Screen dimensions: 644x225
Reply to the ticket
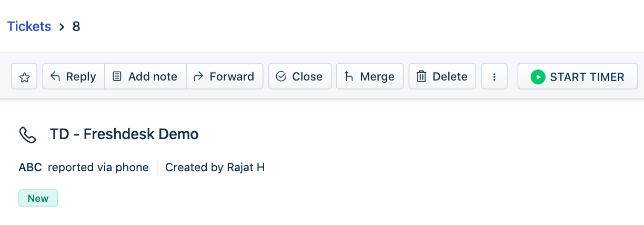(74, 77)
